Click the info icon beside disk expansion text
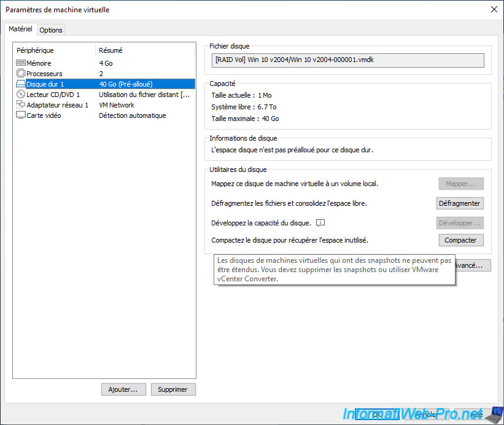This screenshot has width=504, height=425. point(320,223)
